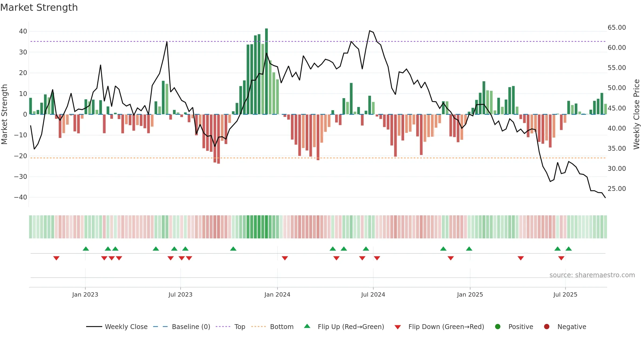Click the vertical 'Market Strength' axis title
Image resolution: width=644 pixels, height=362 pixels.
point(4,114)
